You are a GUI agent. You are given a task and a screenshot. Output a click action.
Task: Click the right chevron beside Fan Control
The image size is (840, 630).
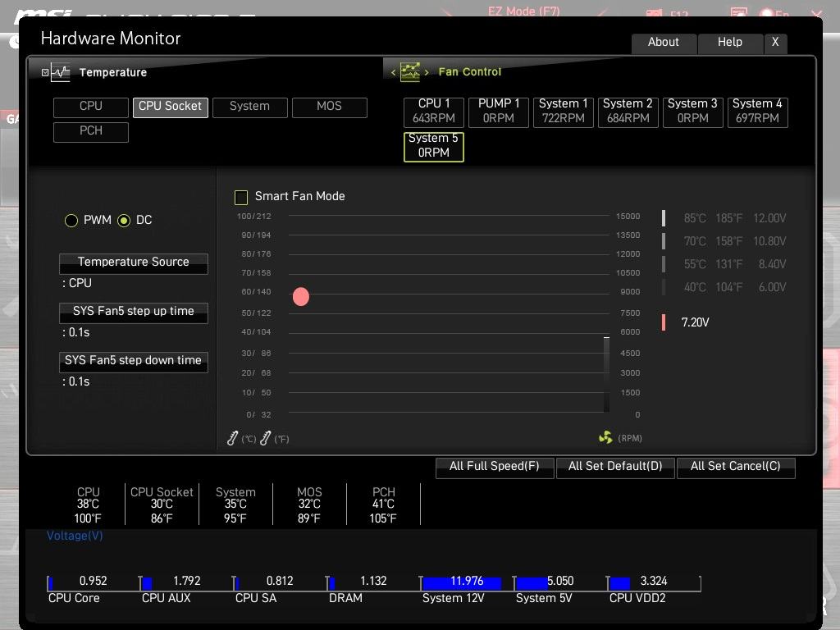[x=427, y=72]
